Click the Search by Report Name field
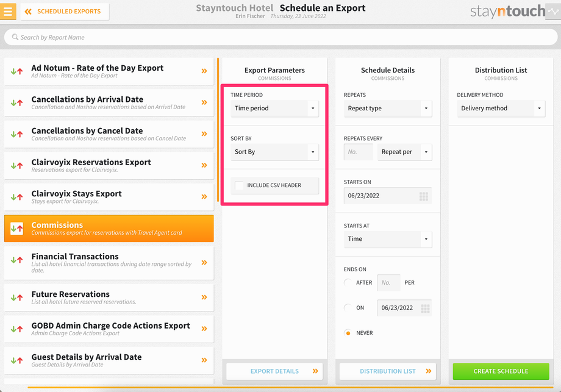Image resolution: width=561 pixels, height=392 pixels. [280, 37]
